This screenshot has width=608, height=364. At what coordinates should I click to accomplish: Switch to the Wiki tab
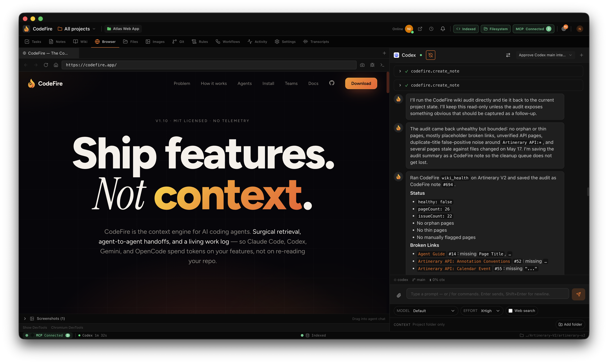point(80,42)
